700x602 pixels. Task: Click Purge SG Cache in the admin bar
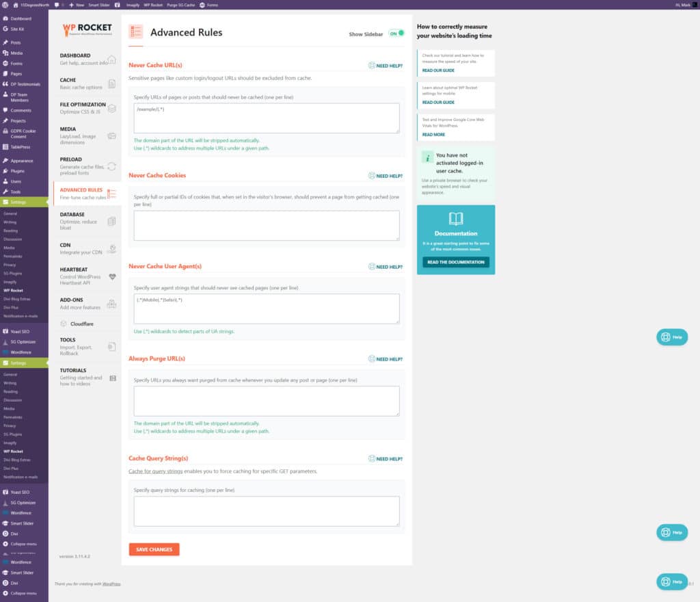(x=180, y=5)
